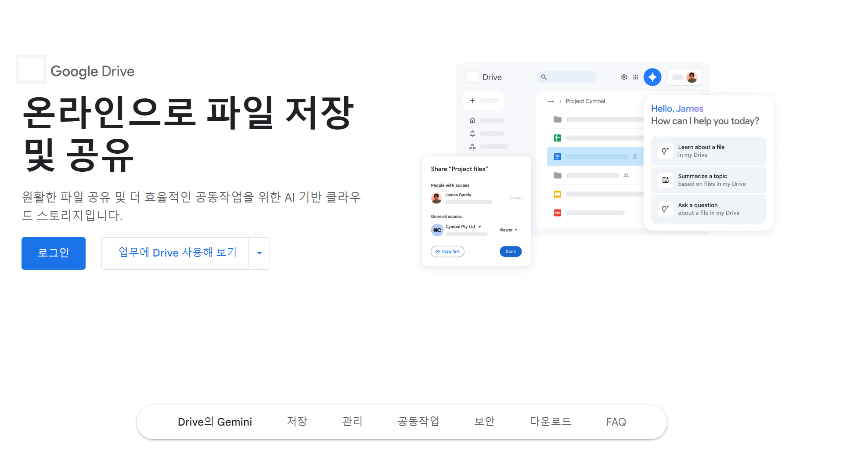Image resolution: width=868 pixels, height=459 pixels.
Task: Click the Google Drive logo at top left
Action: click(76, 70)
